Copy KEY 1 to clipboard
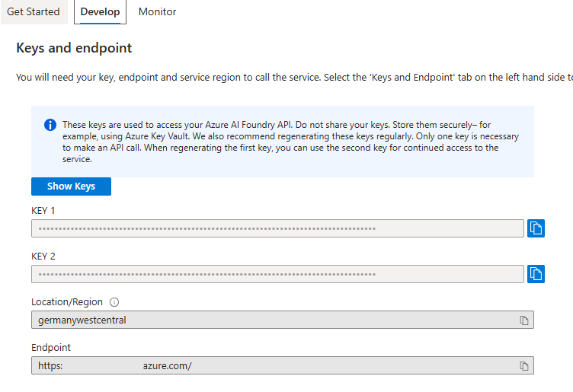Viewport: 573px width, 392px height. 536,228
